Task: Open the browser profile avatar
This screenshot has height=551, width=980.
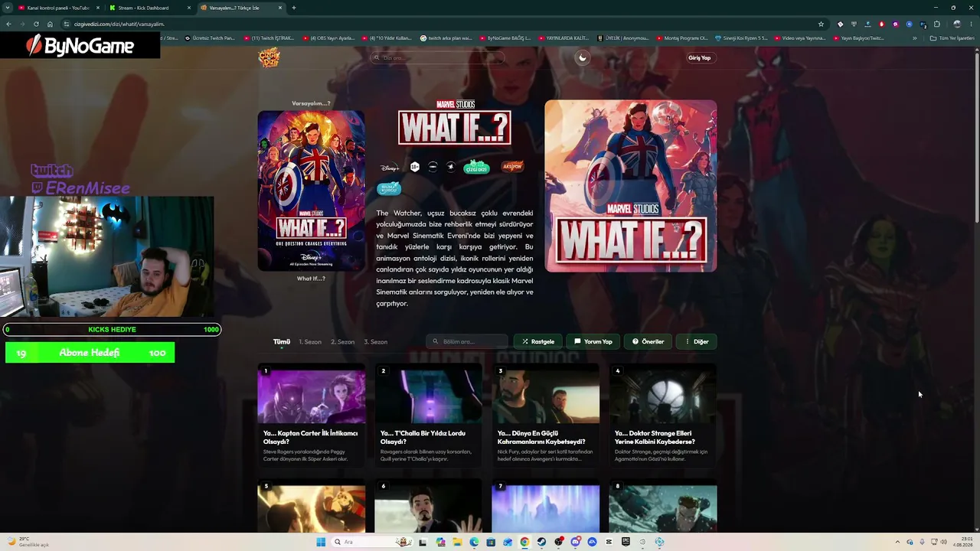Action: pyautogui.click(x=957, y=24)
